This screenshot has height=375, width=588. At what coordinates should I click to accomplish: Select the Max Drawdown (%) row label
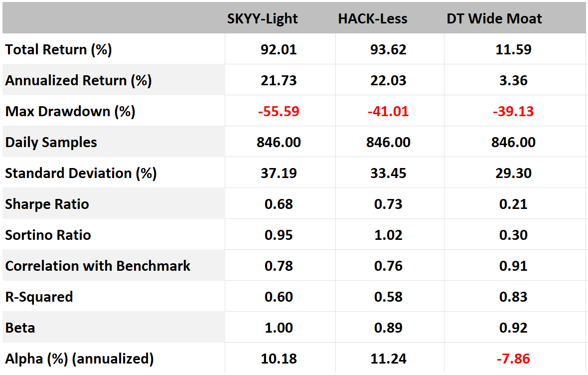click(x=70, y=112)
